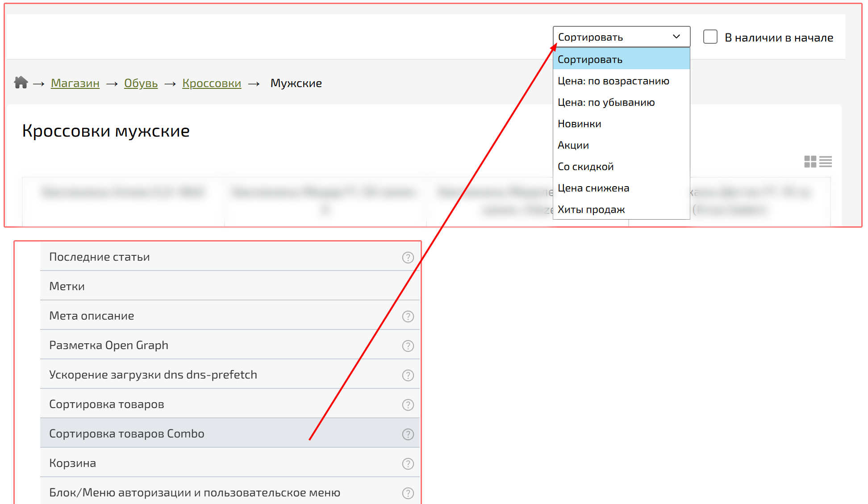Viewport: 868px width, 504px height.
Task: Enable the В наличии в начале checkbox
Action: (710, 37)
